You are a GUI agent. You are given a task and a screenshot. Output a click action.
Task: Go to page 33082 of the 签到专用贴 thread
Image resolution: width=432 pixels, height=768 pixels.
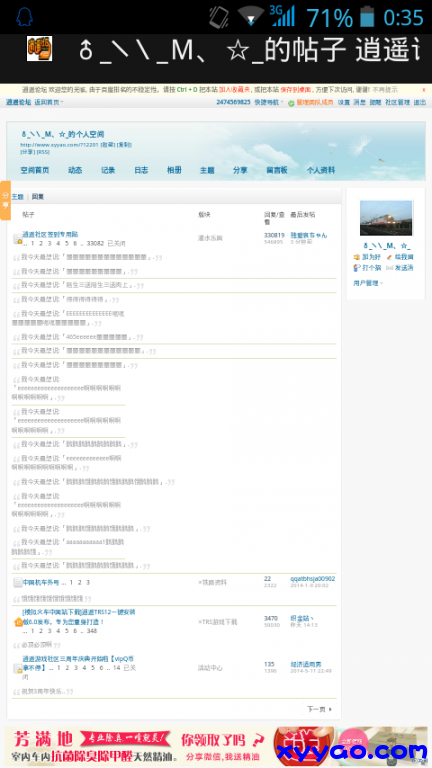pyautogui.click(x=95, y=243)
